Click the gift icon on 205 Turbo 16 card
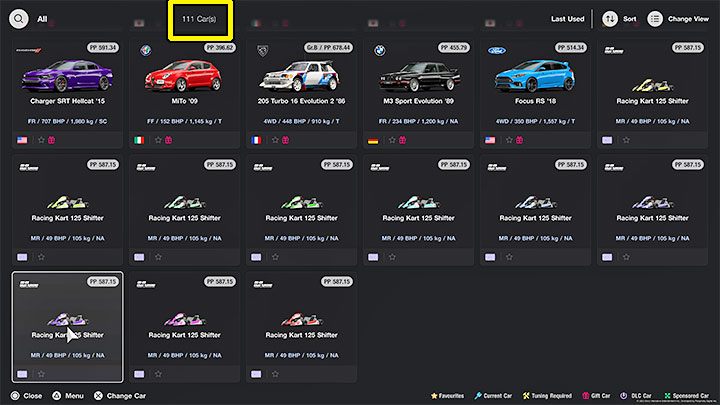The width and height of the screenshot is (720, 405). pyautogui.click(x=285, y=141)
